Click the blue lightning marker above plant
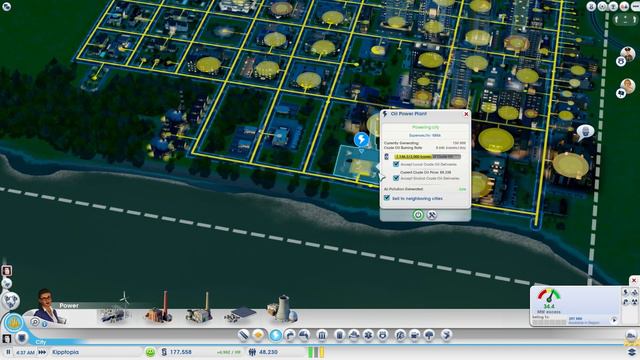The image size is (640, 360). (x=361, y=140)
